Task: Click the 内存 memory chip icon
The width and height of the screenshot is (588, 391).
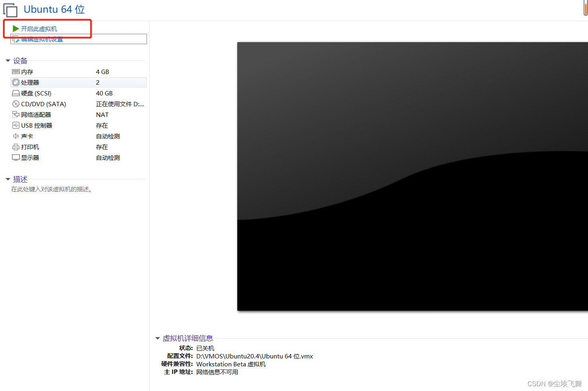Action: click(16, 72)
